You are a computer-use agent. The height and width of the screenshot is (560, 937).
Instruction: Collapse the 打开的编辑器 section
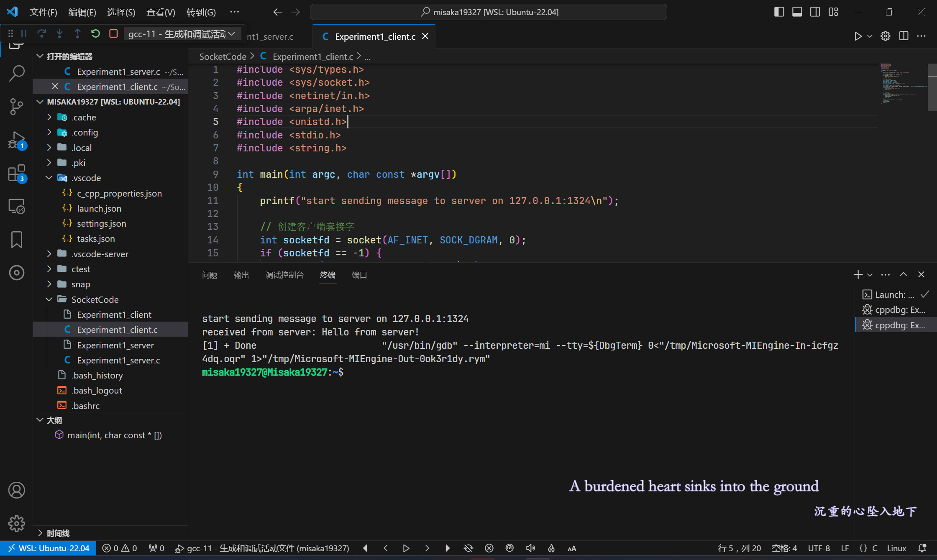pos(110,56)
